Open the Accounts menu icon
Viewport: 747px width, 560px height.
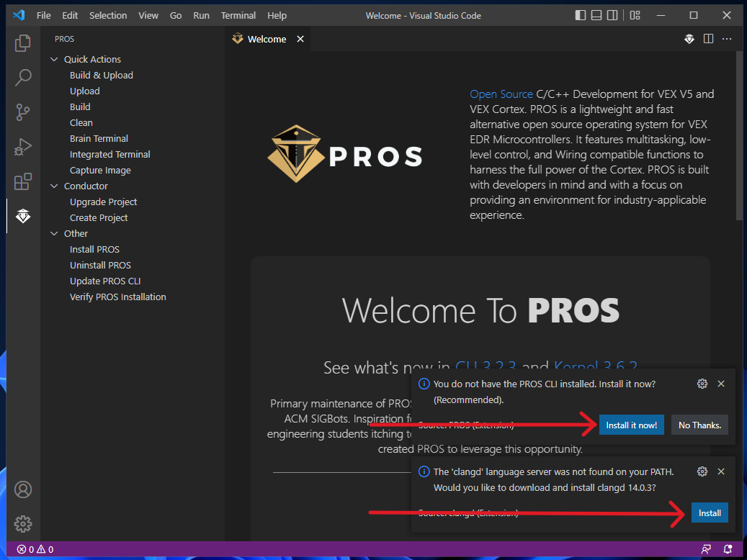point(23,489)
